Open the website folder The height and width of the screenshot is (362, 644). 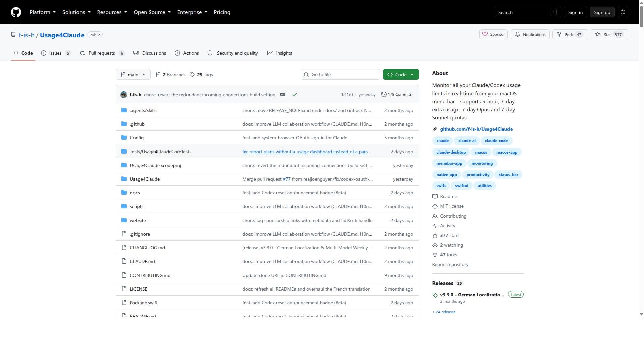(x=138, y=220)
